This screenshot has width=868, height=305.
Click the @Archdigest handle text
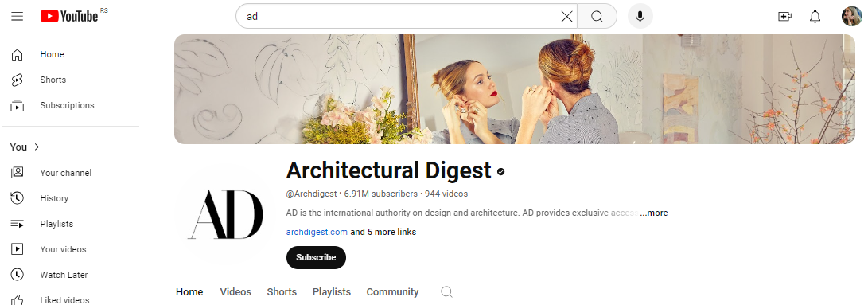pos(311,194)
